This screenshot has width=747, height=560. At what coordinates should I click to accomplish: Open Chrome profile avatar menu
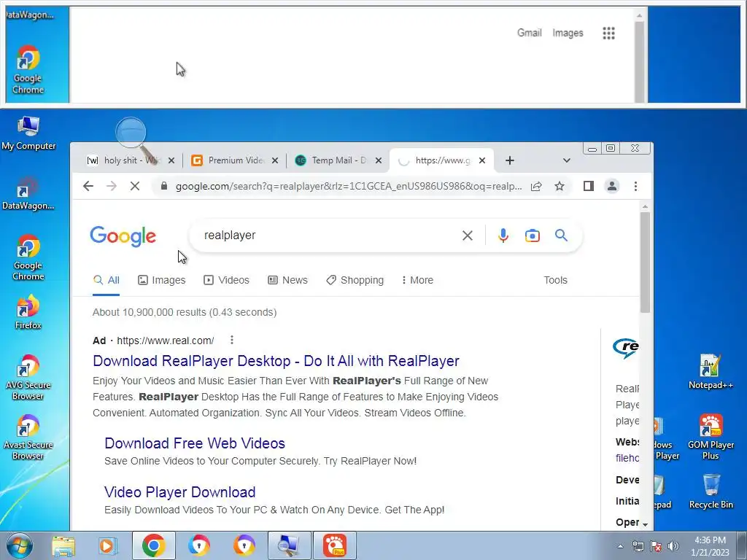(x=612, y=186)
